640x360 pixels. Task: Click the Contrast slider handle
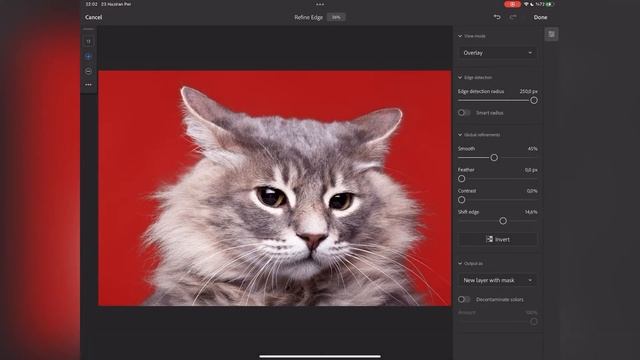462,200
